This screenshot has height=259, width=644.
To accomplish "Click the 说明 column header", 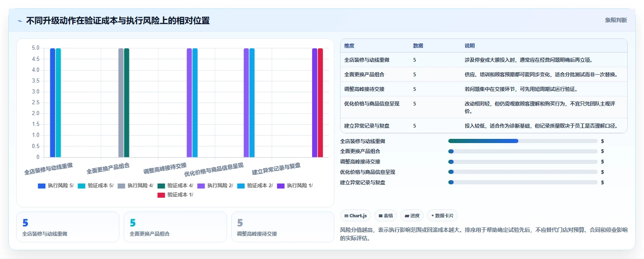I will pyautogui.click(x=470, y=46).
